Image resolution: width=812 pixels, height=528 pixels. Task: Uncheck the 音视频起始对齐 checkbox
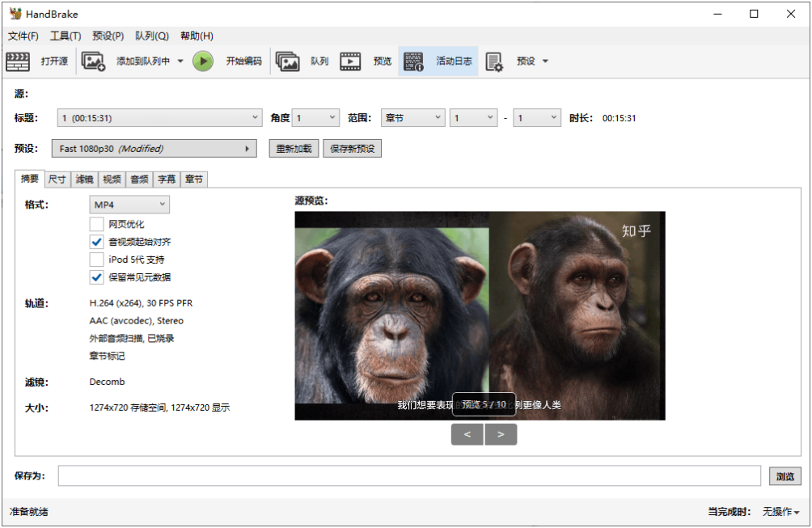coord(96,242)
